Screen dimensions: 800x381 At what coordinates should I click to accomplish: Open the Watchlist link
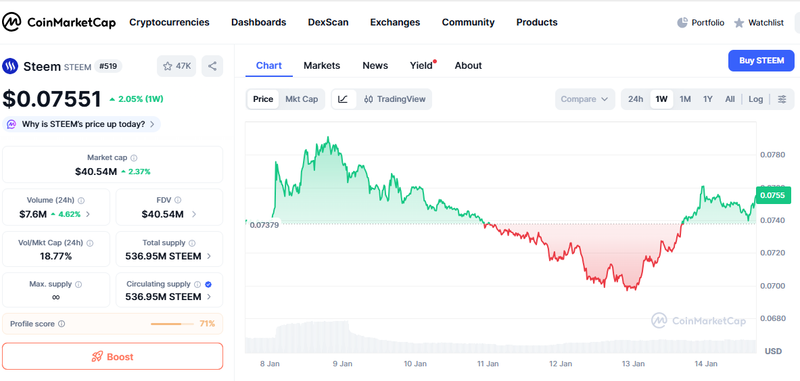[759, 22]
